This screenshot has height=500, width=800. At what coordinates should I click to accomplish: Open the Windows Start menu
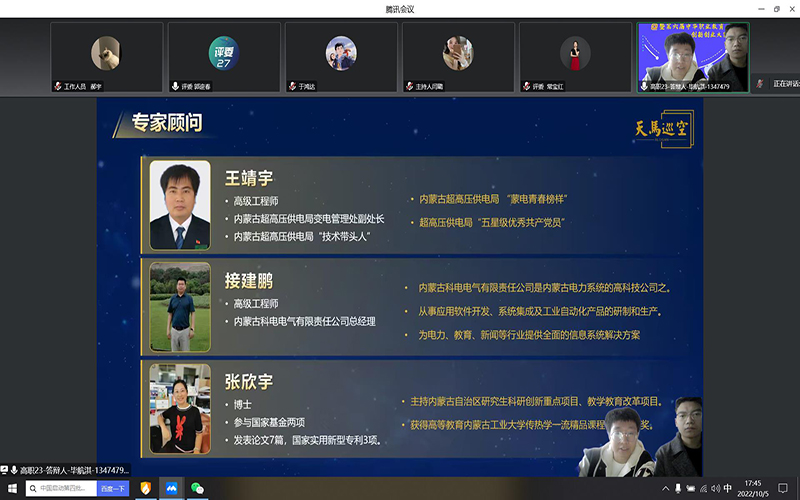pos(11,488)
